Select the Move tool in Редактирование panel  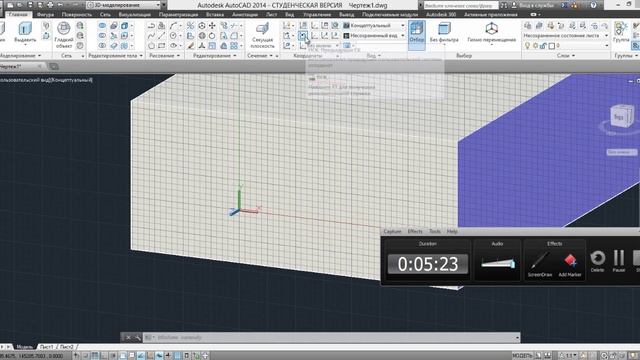click(x=212, y=26)
